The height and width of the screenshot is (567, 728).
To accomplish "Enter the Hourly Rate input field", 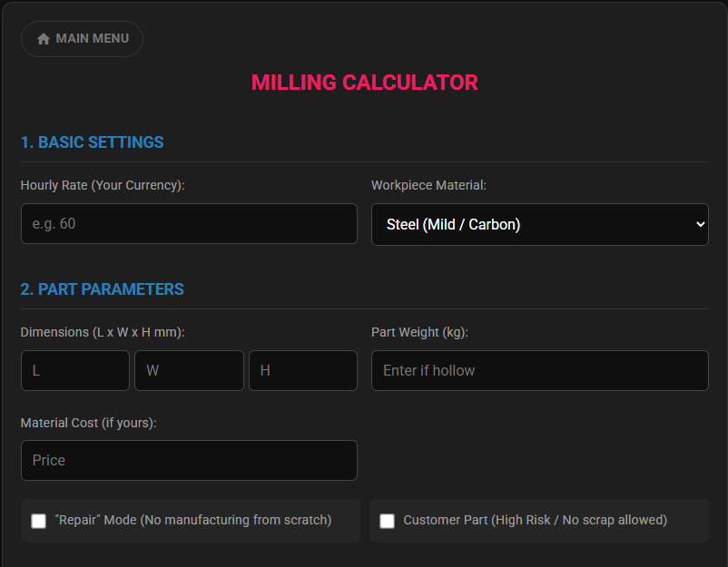I will pyautogui.click(x=189, y=223).
